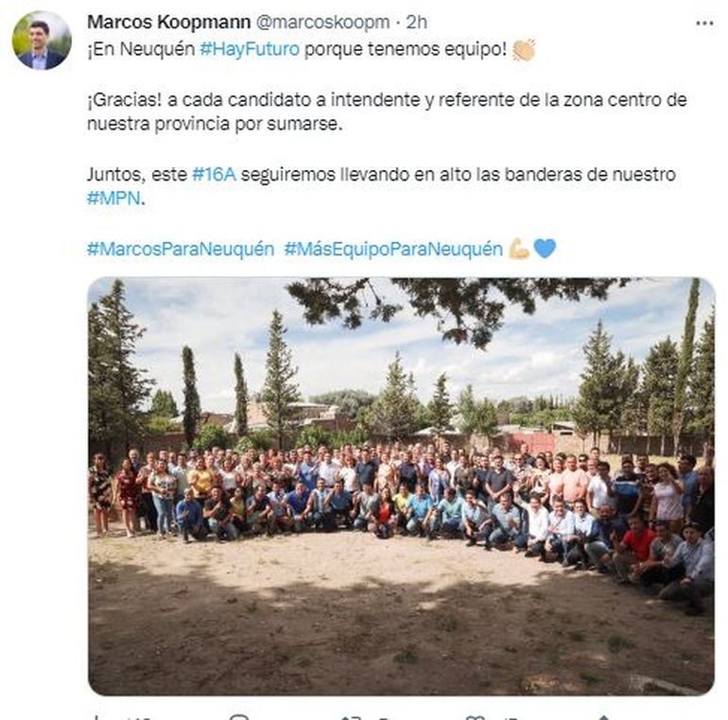Like the tweet with the heart icon
This screenshot has width=728, height=720.
tap(476, 717)
